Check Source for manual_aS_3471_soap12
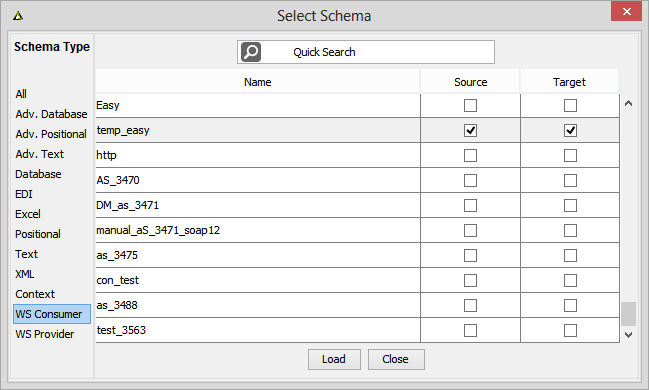Image resolution: width=649 pixels, height=390 pixels. click(470, 231)
